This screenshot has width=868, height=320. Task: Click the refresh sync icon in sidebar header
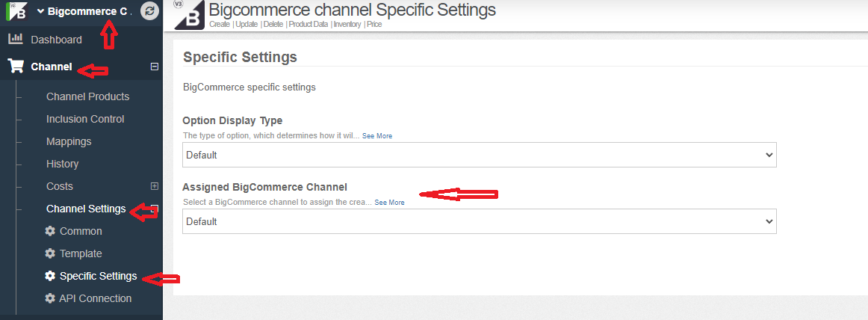click(150, 11)
